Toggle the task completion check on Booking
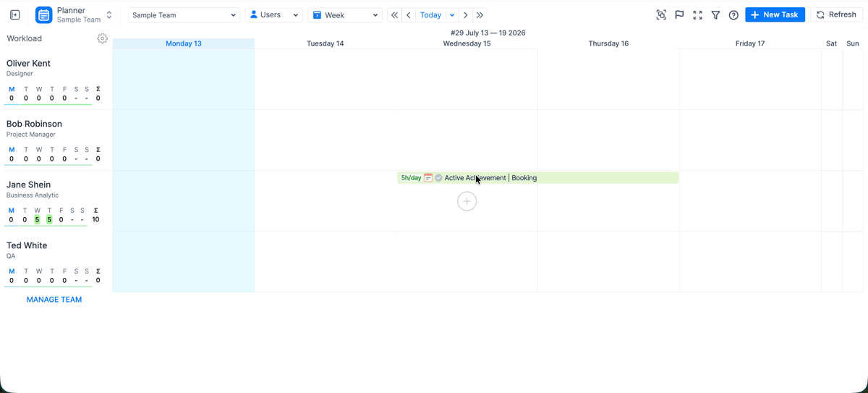Image resolution: width=868 pixels, height=393 pixels. click(438, 177)
